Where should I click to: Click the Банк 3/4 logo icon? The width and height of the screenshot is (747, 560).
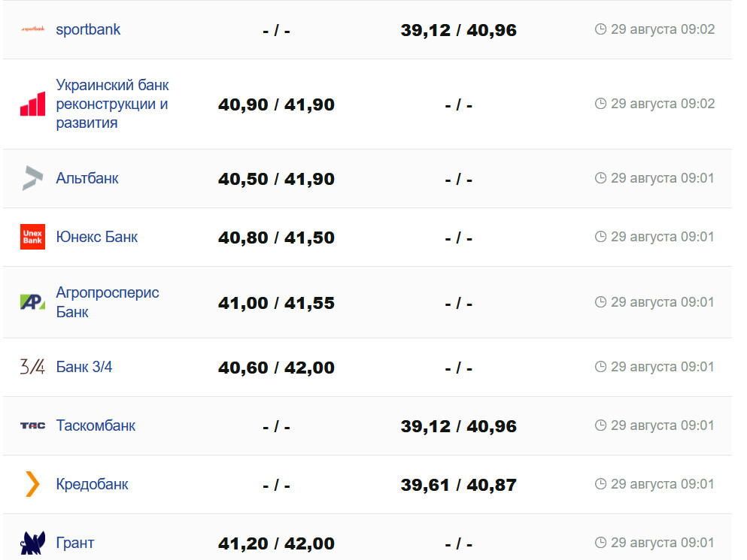click(32, 367)
